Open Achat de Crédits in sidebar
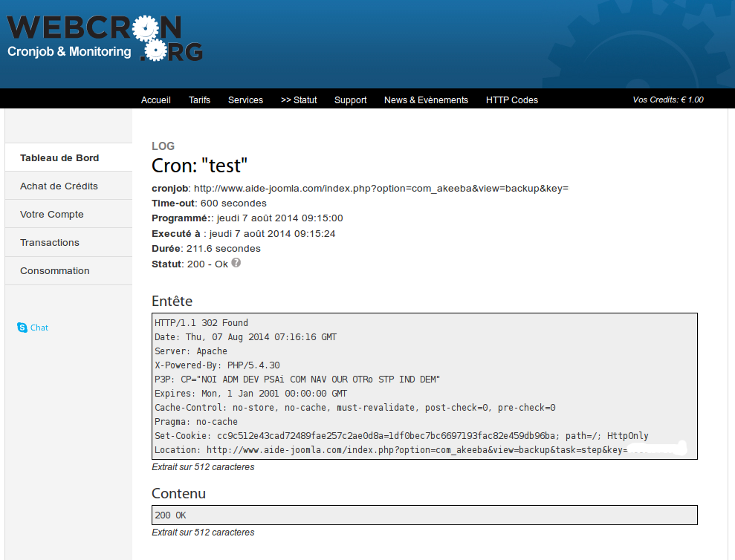Screen dimensions: 735x560 point(59,186)
